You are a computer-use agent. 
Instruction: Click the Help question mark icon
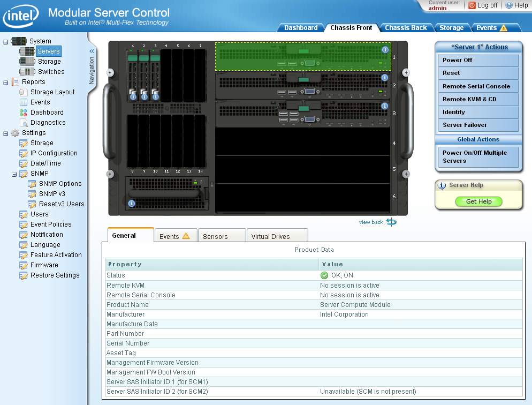click(509, 5)
